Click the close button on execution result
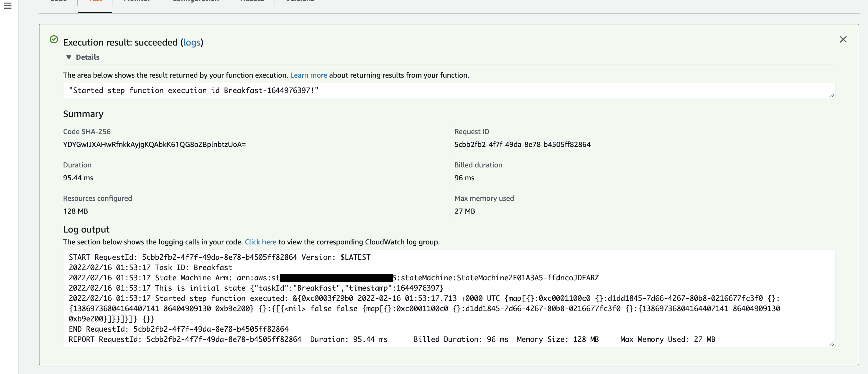The image size is (868, 374). pos(843,39)
